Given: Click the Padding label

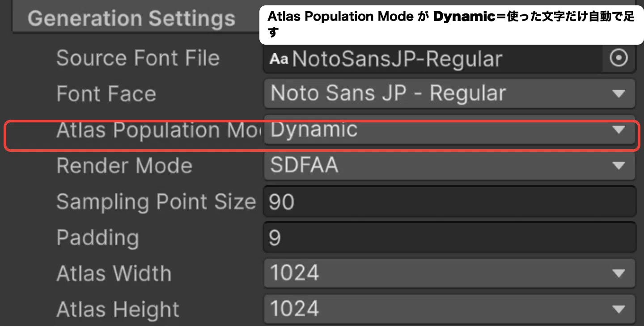Looking at the screenshot, I should coord(97,238).
